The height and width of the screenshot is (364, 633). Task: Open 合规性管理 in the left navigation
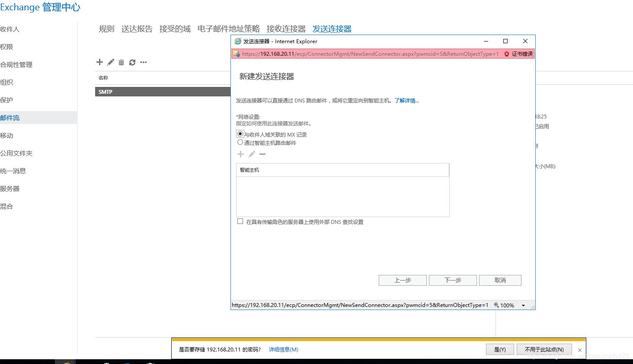pos(16,65)
